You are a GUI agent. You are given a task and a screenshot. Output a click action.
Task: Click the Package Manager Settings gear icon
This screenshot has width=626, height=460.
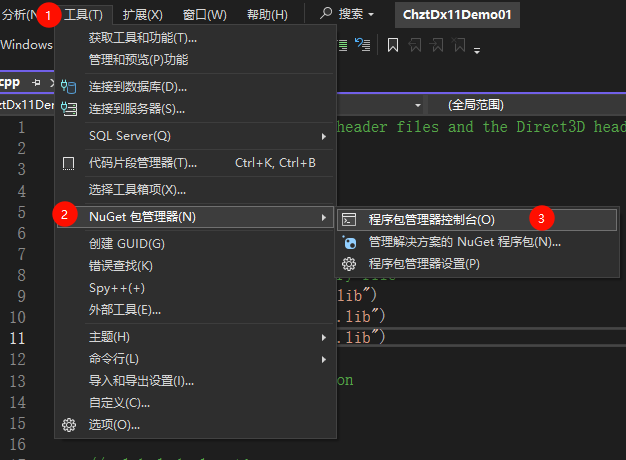[350, 264]
